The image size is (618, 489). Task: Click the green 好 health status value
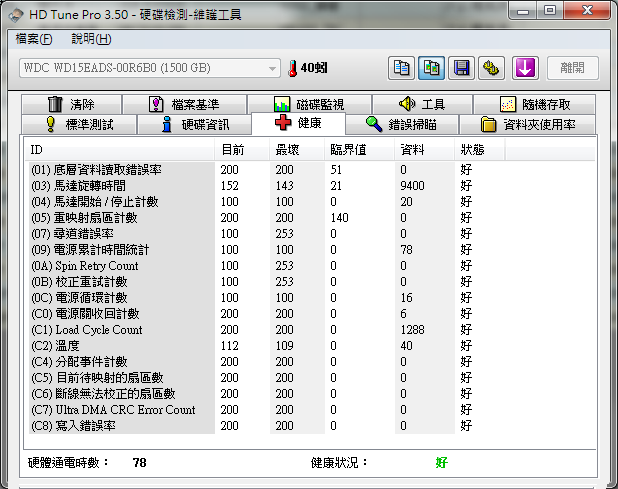[441, 462]
